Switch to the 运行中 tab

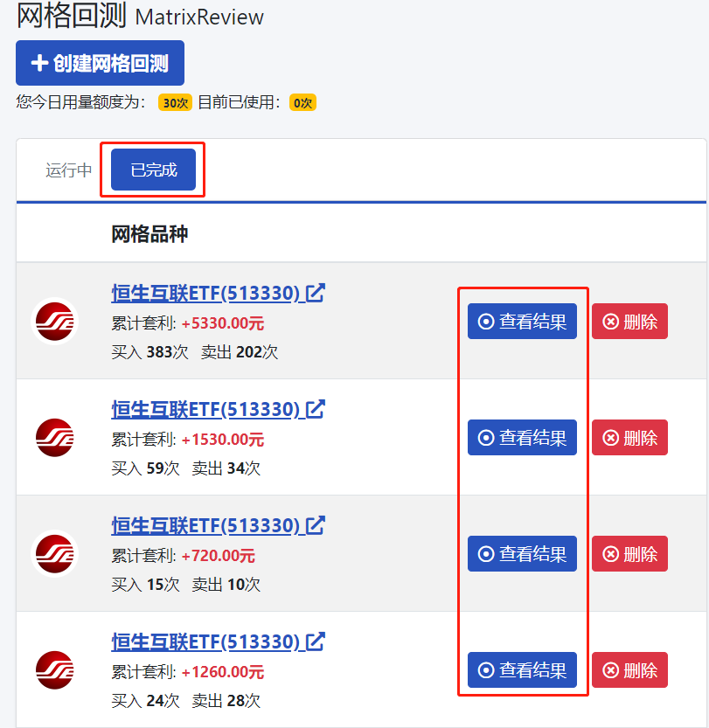[x=68, y=170]
